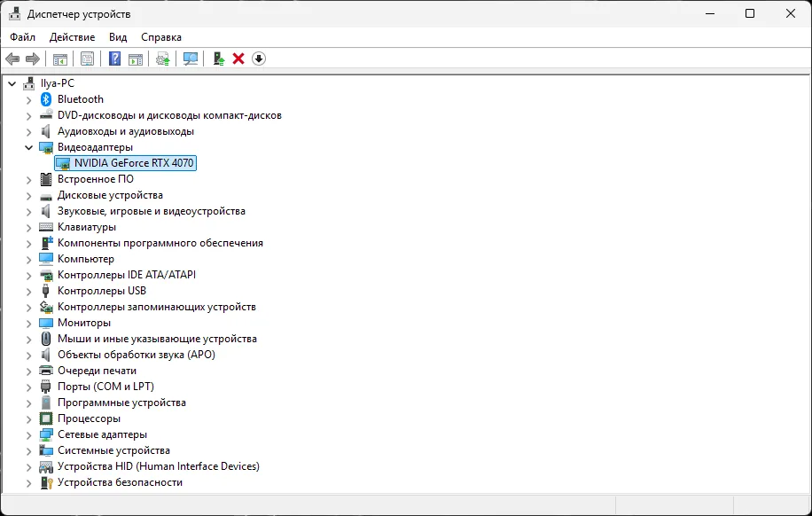Select the Дисковые устройства label

tap(110, 195)
